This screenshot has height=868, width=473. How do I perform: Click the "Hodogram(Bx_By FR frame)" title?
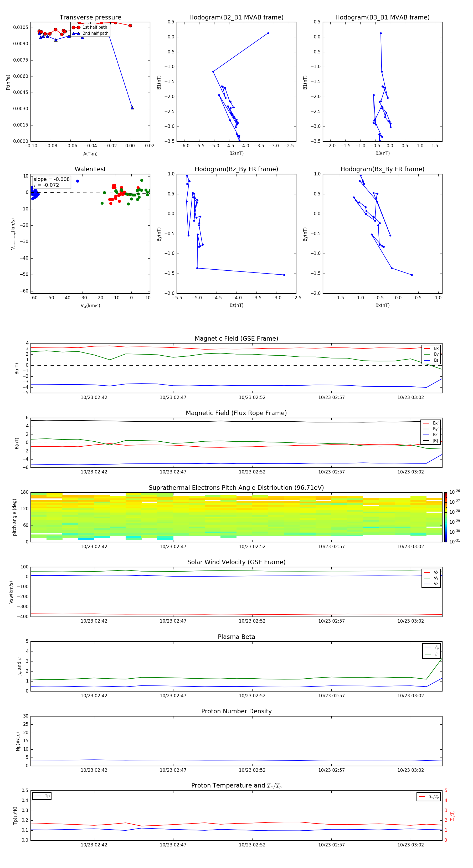pos(382,169)
